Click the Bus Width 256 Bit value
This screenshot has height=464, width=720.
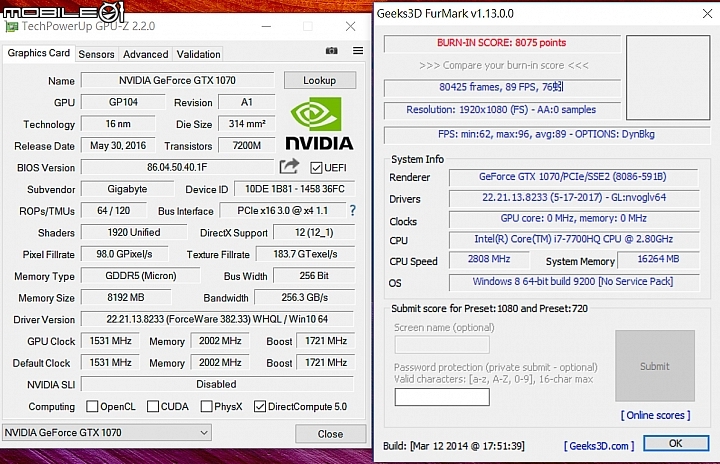pyautogui.click(x=314, y=276)
